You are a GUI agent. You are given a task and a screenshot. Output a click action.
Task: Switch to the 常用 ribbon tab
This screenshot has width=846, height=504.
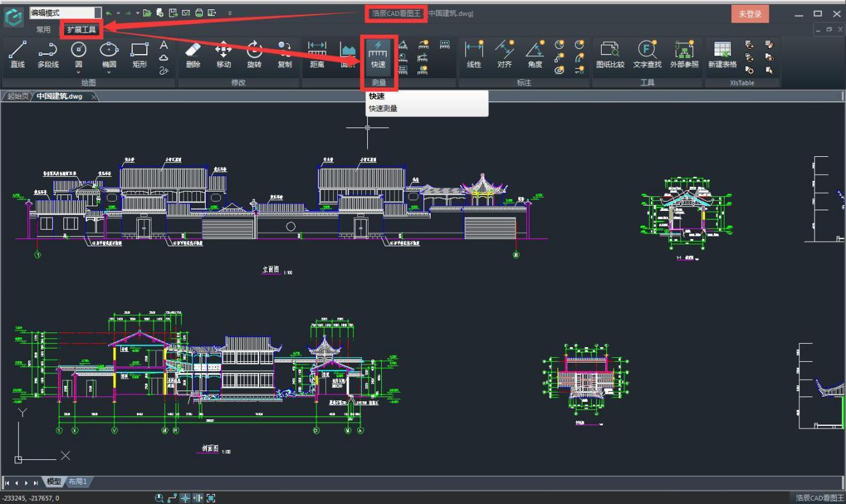pos(43,29)
